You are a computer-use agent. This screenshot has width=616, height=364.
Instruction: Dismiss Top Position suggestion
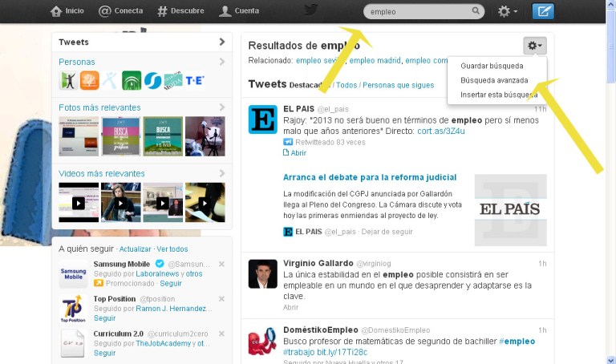click(221, 299)
